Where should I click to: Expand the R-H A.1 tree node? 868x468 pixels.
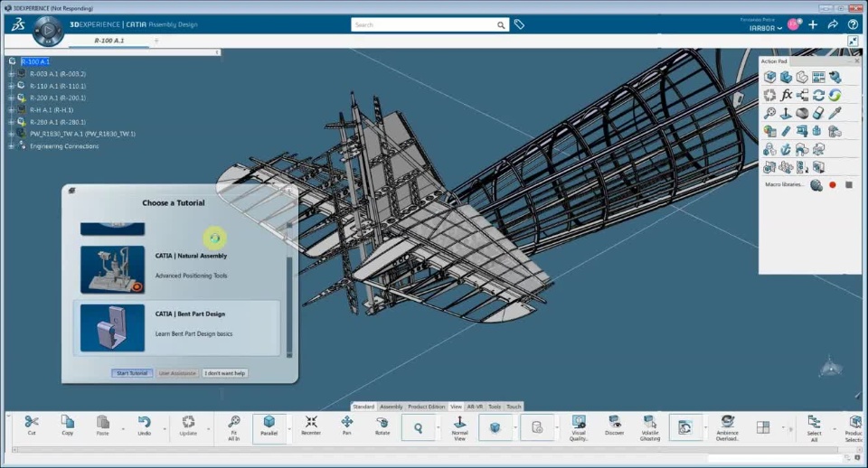tap(11, 110)
